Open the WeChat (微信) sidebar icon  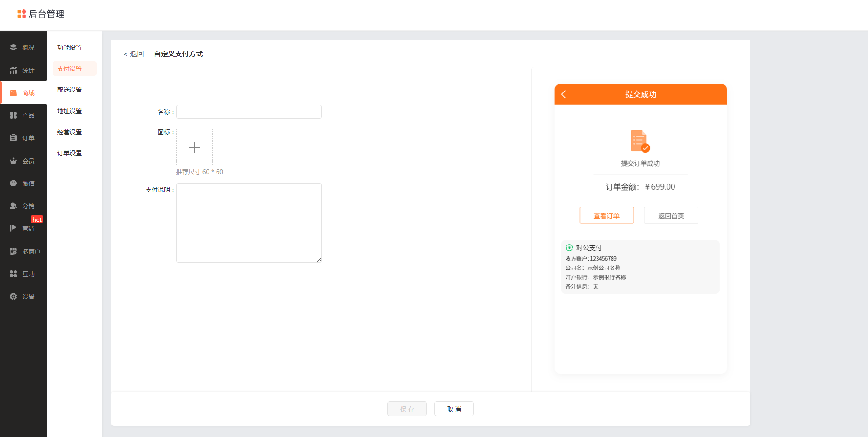click(x=13, y=184)
